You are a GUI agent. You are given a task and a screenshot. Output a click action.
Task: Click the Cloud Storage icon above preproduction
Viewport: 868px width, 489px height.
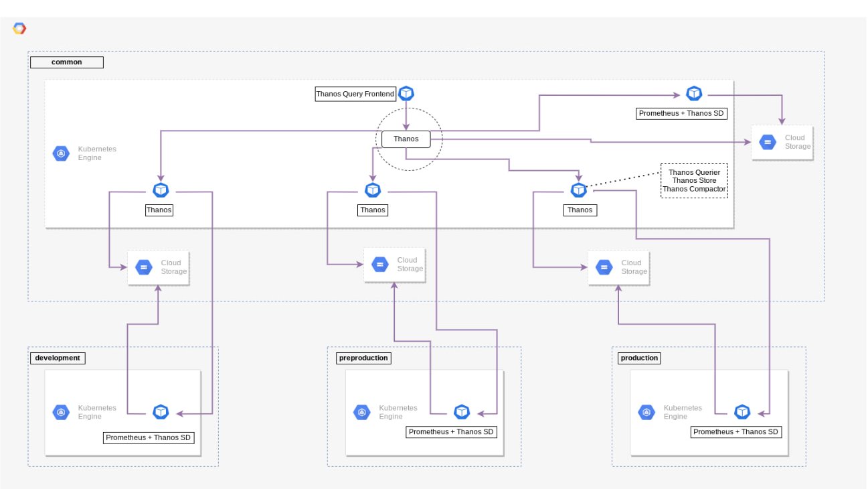(379, 265)
